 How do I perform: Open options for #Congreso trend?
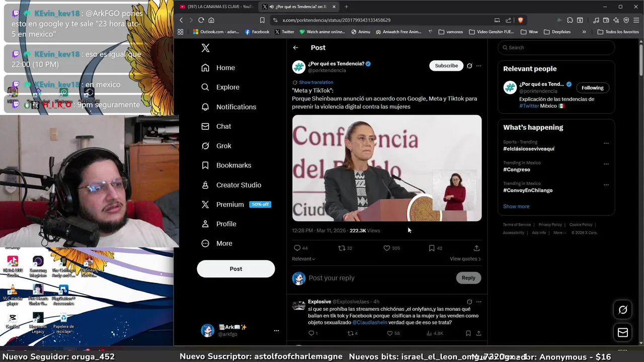[x=606, y=164]
